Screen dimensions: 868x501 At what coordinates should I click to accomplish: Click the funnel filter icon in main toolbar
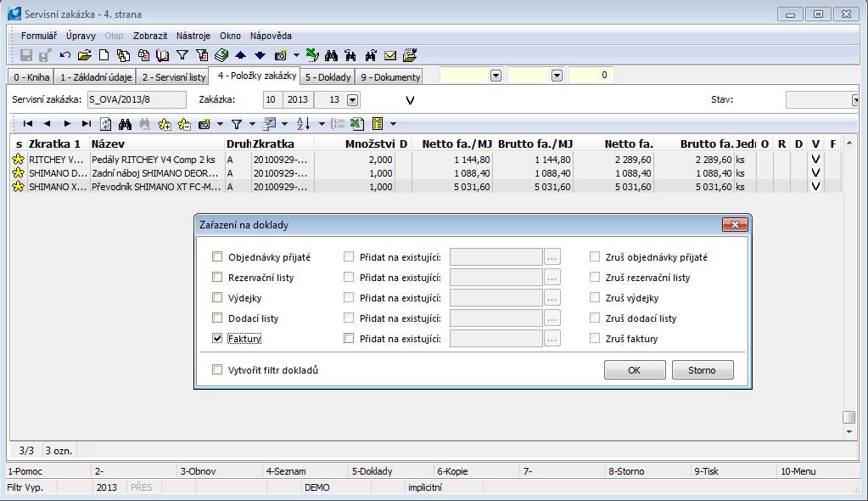point(182,55)
